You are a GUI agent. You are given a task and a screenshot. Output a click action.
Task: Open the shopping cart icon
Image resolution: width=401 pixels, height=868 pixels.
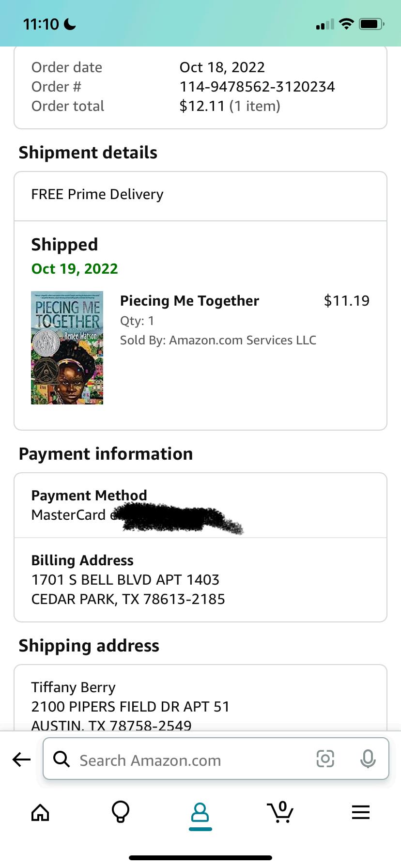[x=280, y=812]
